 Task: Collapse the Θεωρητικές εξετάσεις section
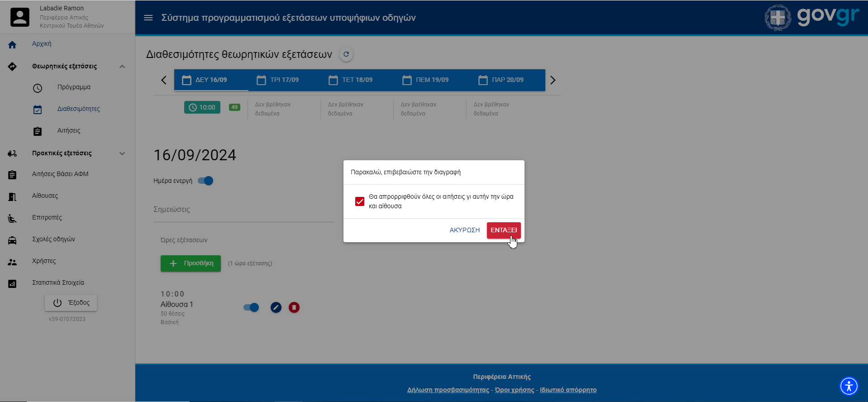coord(122,67)
